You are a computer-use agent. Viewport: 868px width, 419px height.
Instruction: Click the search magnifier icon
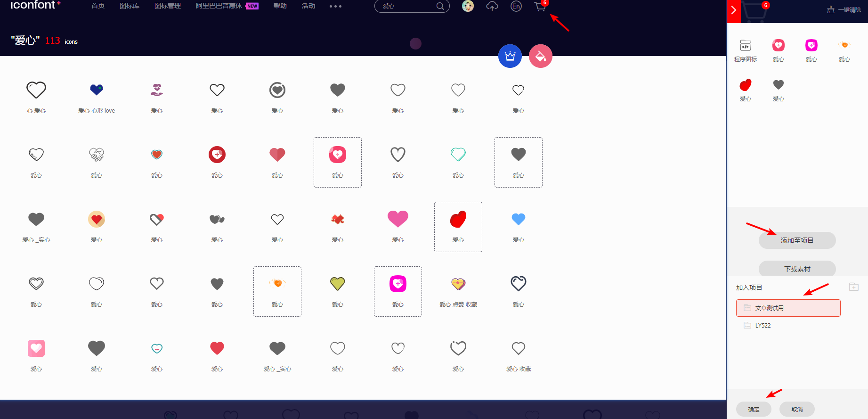pyautogui.click(x=440, y=6)
